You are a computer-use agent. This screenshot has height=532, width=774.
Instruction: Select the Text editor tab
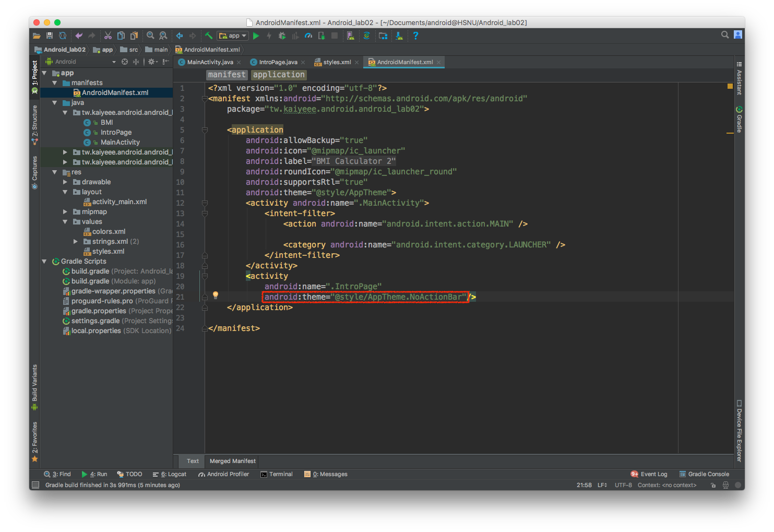193,461
